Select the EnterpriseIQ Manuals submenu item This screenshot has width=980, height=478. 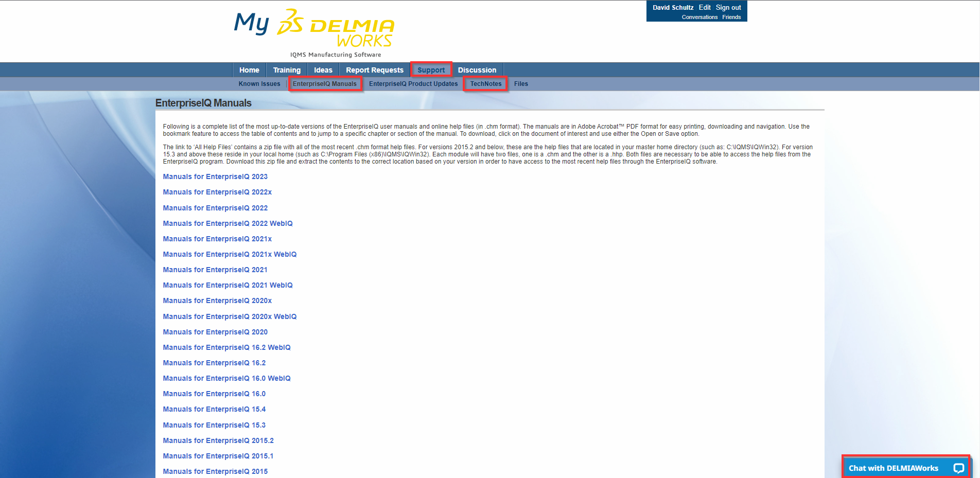pyautogui.click(x=325, y=84)
